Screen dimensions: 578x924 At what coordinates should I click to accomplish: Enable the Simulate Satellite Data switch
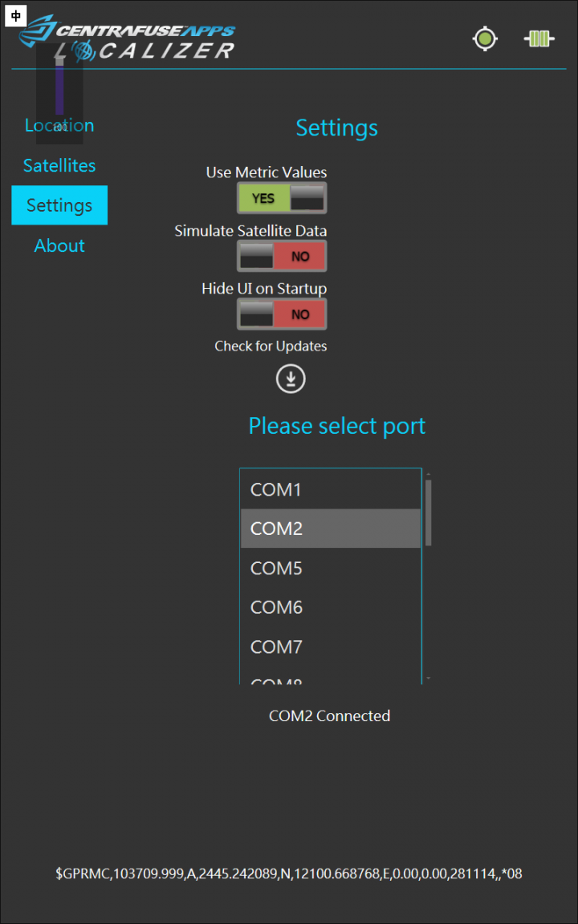[x=282, y=257]
